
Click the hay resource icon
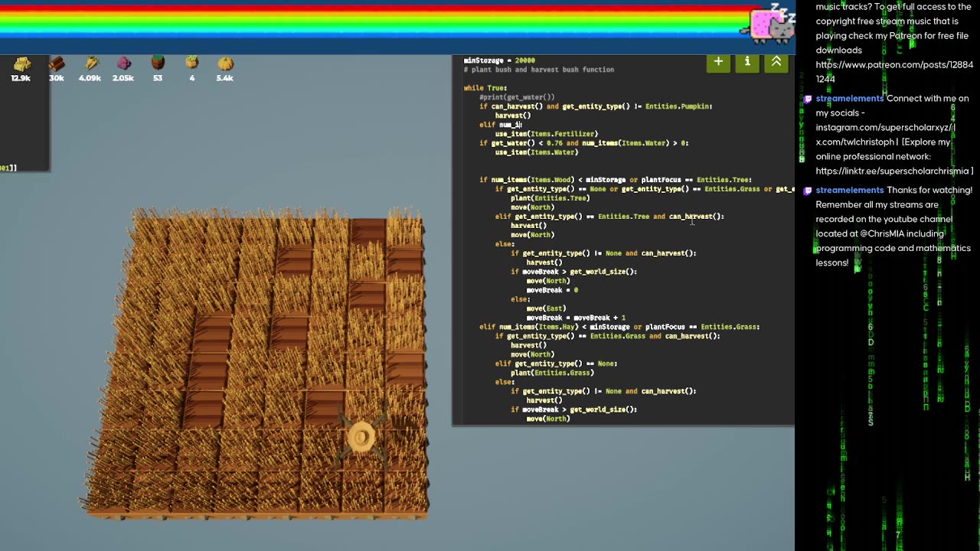21,64
